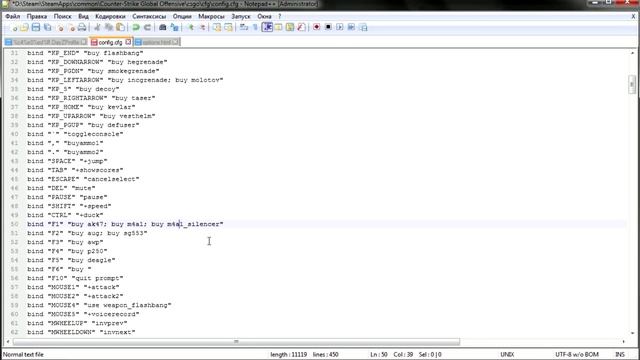Click the bind "F5" "buy deagle" line
The image size is (640, 360).
[71, 260]
